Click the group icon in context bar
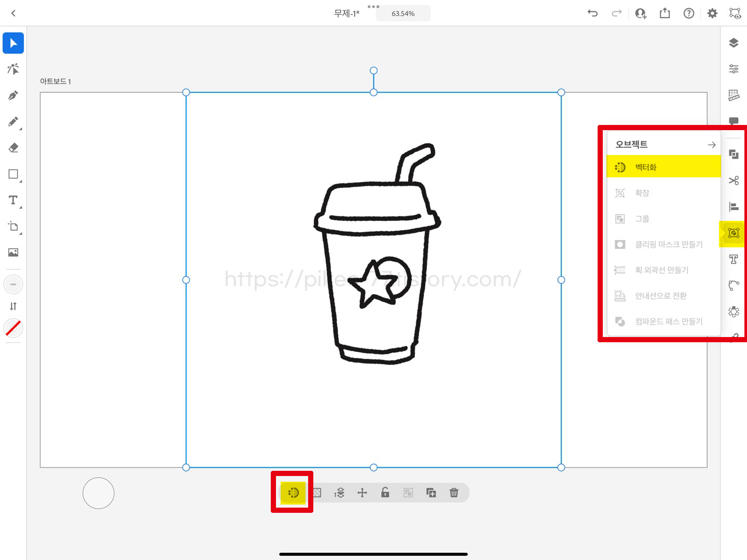The width and height of the screenshot is (747, 560). [408, 493]
